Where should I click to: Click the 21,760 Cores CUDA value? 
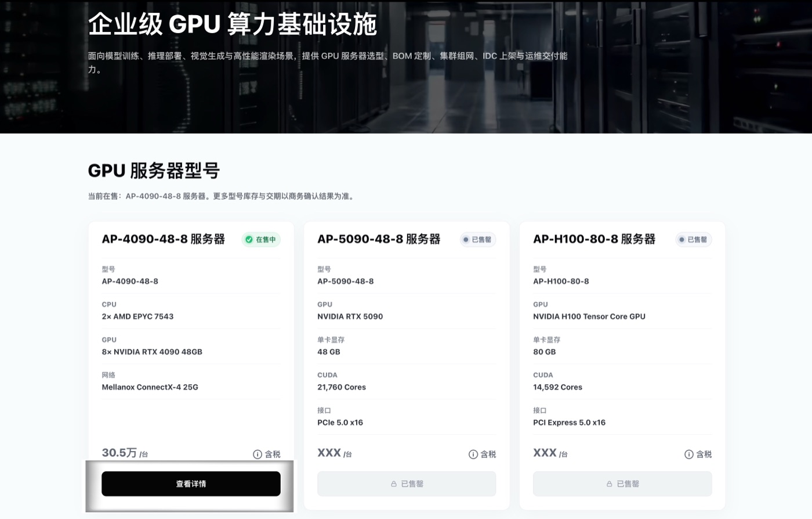342,387
